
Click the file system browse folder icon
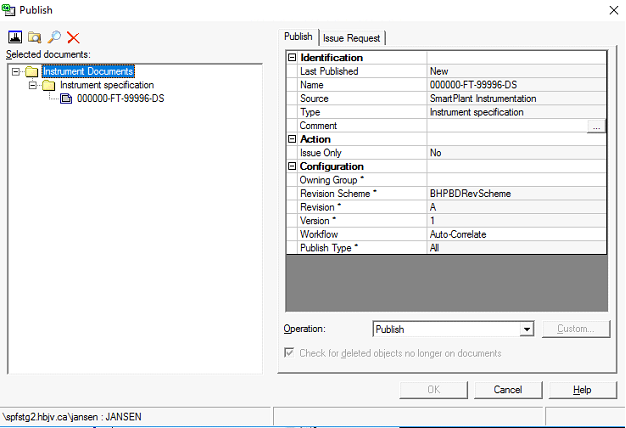pos(33,37)
